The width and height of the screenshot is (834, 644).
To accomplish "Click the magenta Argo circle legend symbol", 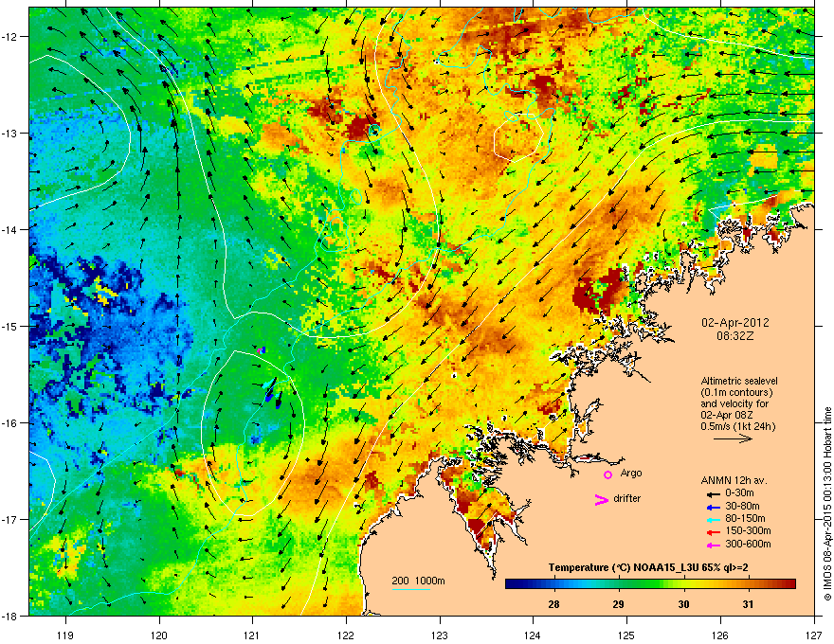I will click(607, 474).
